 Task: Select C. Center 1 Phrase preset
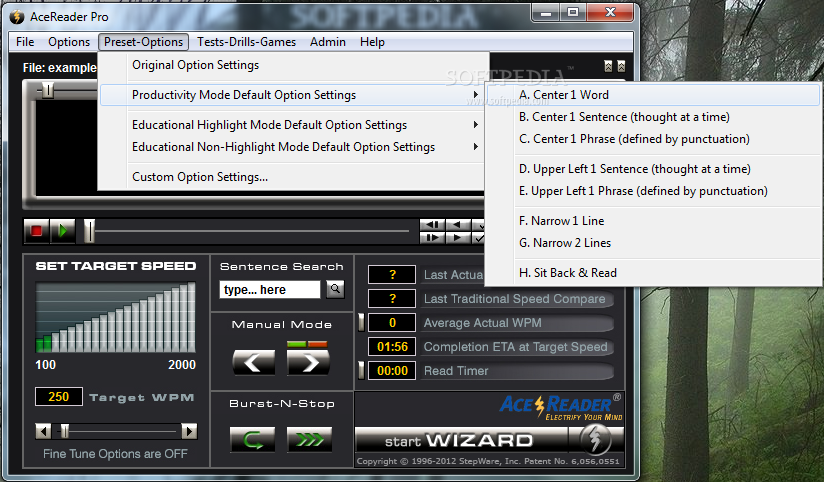click(653, 139)
